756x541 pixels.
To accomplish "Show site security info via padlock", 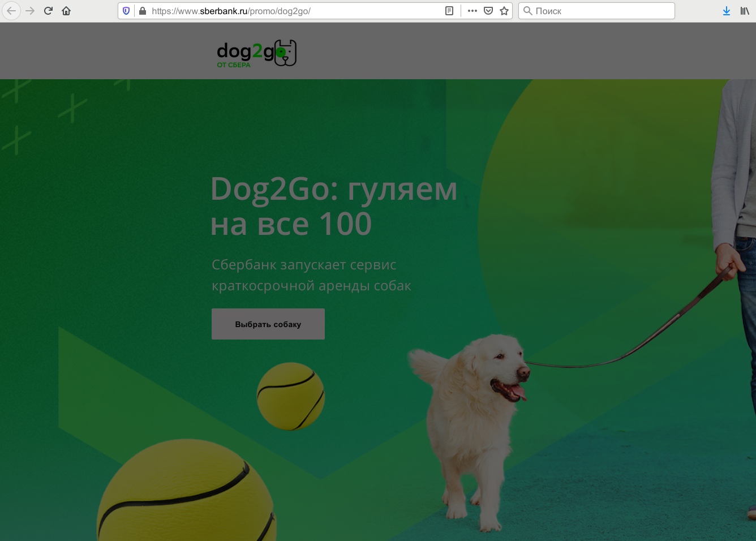I will pyautogui.click(x=142, y=11).
